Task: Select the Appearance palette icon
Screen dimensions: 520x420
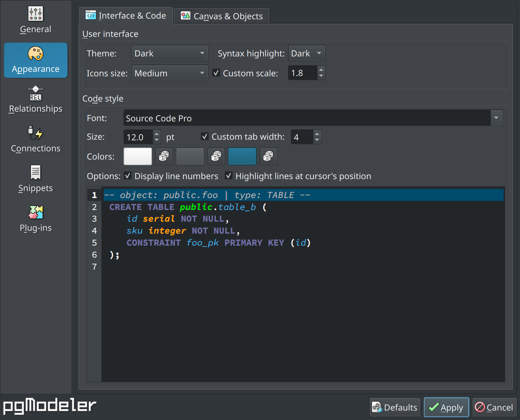Action: 36,53
